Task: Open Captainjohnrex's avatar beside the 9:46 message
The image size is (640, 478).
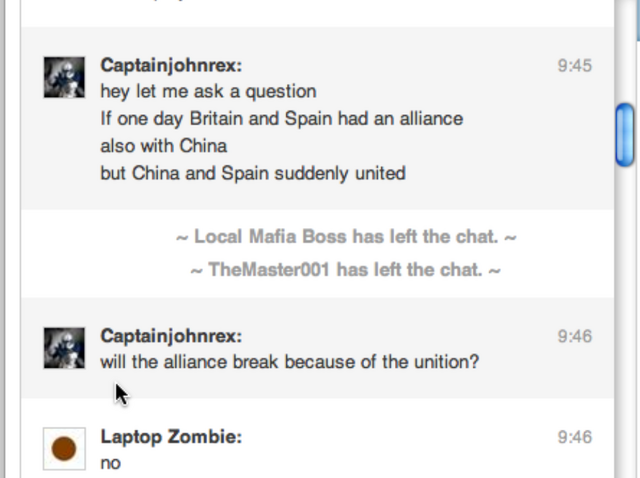Action: tap(64, 348)
